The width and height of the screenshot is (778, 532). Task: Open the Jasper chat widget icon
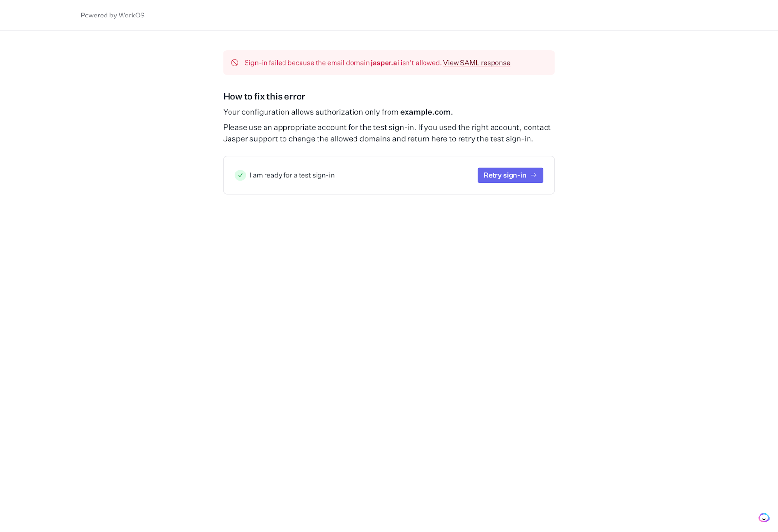pyautogui.click(x=764, y=517)
